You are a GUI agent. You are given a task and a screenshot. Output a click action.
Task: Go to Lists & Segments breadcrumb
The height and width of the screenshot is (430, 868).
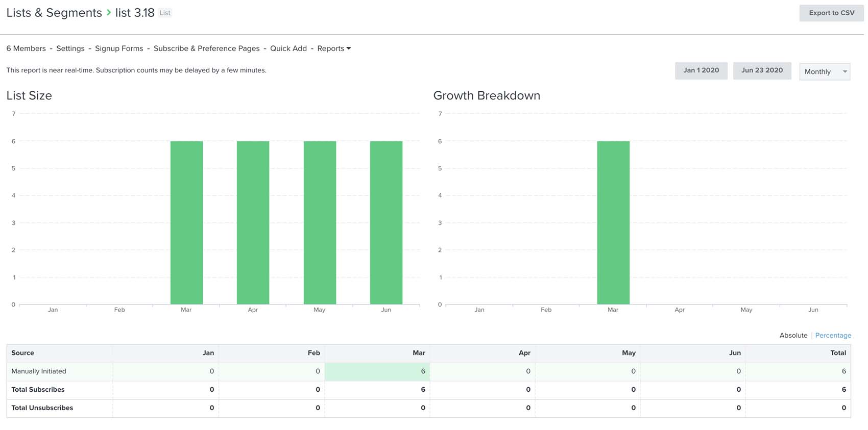click(54, 13)
